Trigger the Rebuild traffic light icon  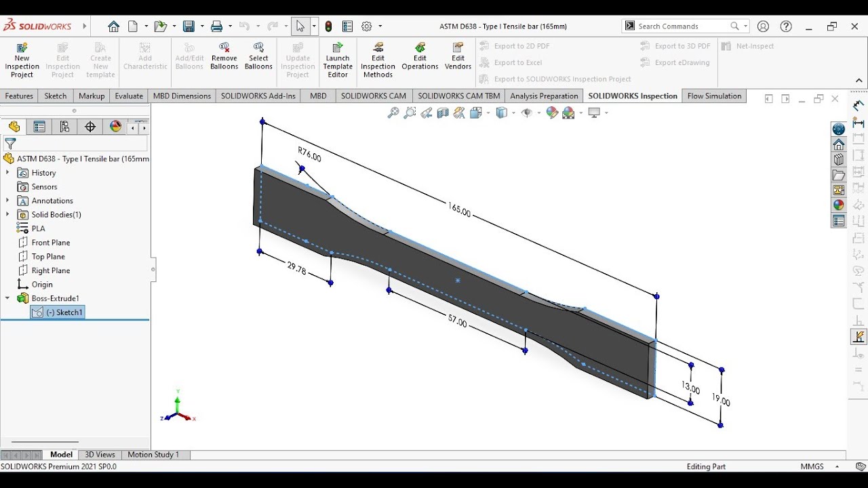[x=329, y=26]
